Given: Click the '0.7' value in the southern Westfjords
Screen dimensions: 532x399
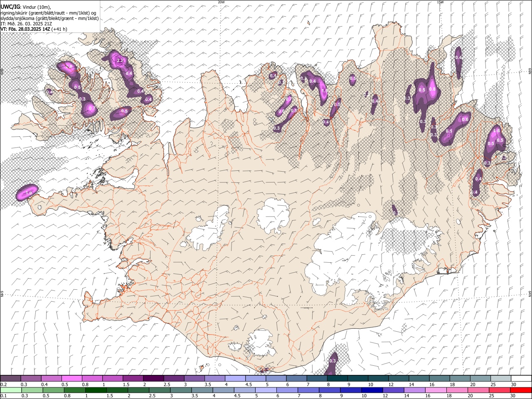Looking at the screenshot, I should coord(92,108).
